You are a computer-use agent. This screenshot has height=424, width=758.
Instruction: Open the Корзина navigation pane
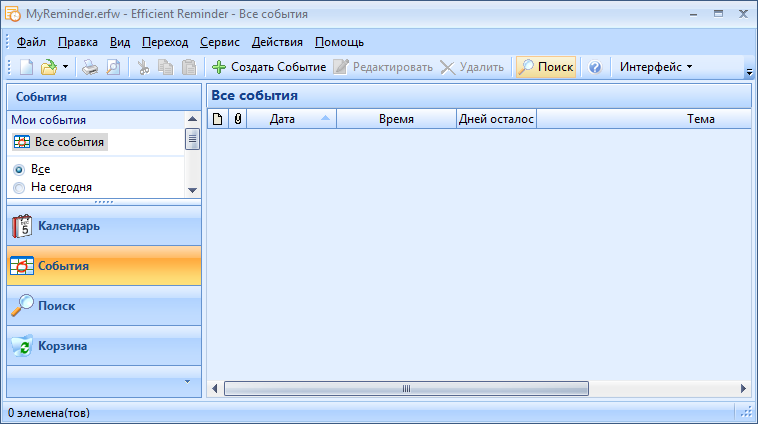point(104,346)
